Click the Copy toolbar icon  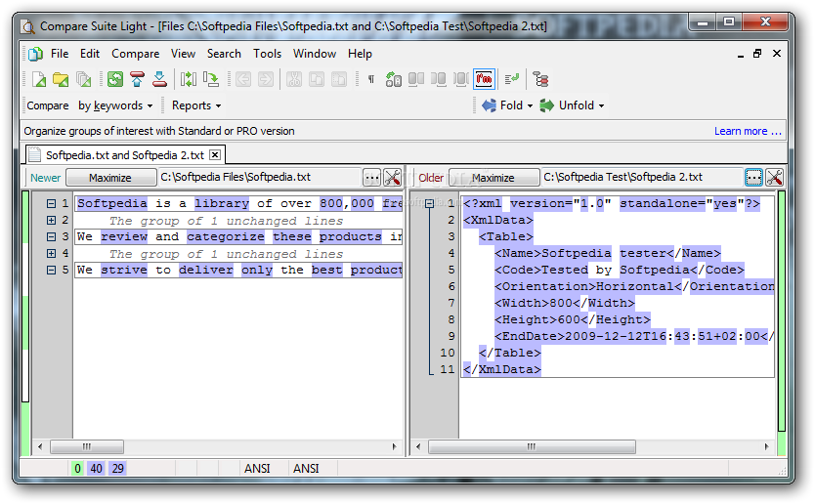pyautogui.click(x=317, y=79)
